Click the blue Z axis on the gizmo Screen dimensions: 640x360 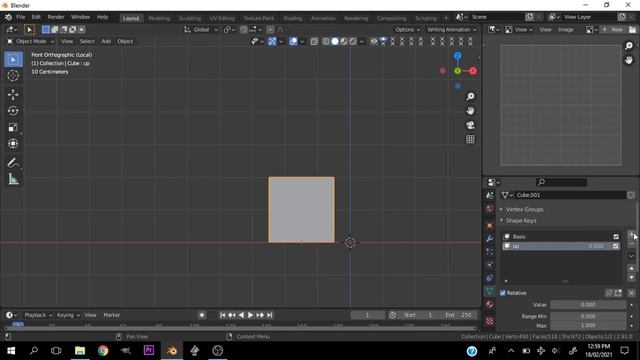click(458, 56)
